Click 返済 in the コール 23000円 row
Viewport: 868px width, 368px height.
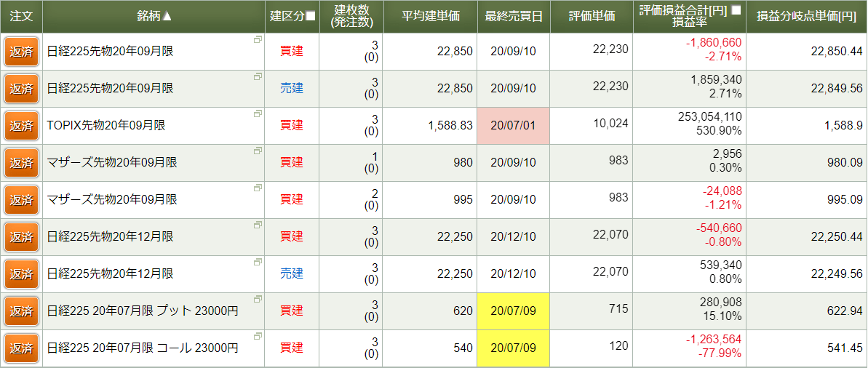pyautogui.click(x=21, y=348)
